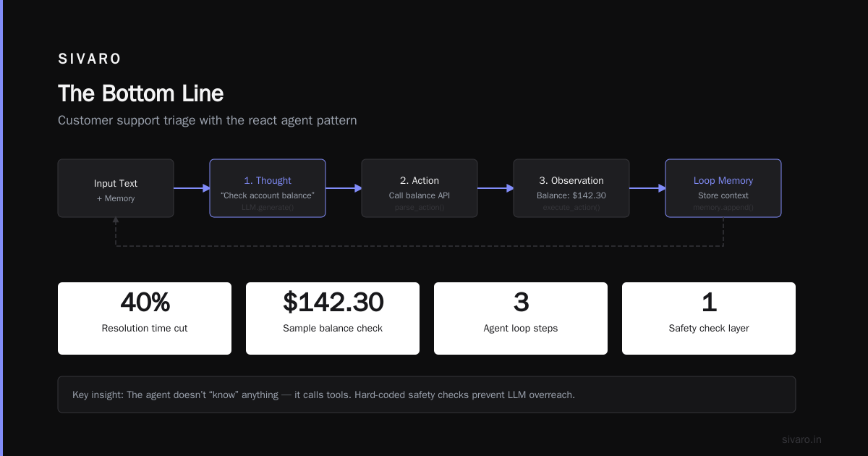Image resolution: width=868 pixels, height=456 pixels.
Task: Select the $142.30 Sample balance check card
Action: [x=333, y=318]
